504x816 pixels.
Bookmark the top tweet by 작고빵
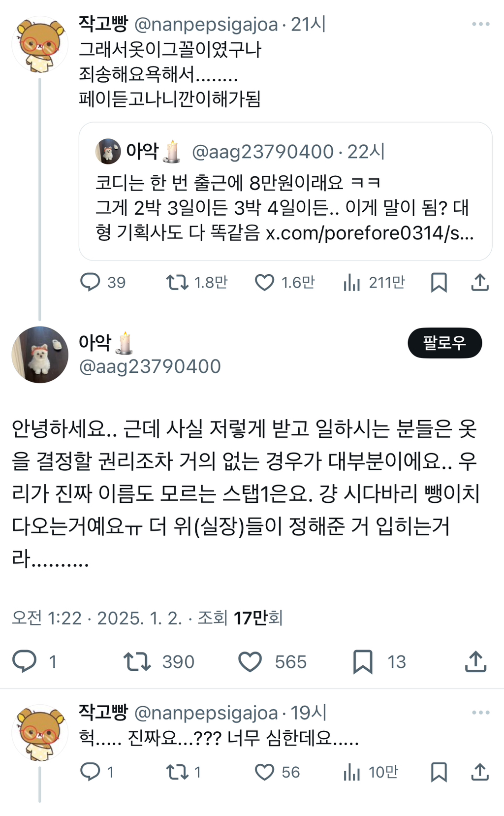coord(439,282)
